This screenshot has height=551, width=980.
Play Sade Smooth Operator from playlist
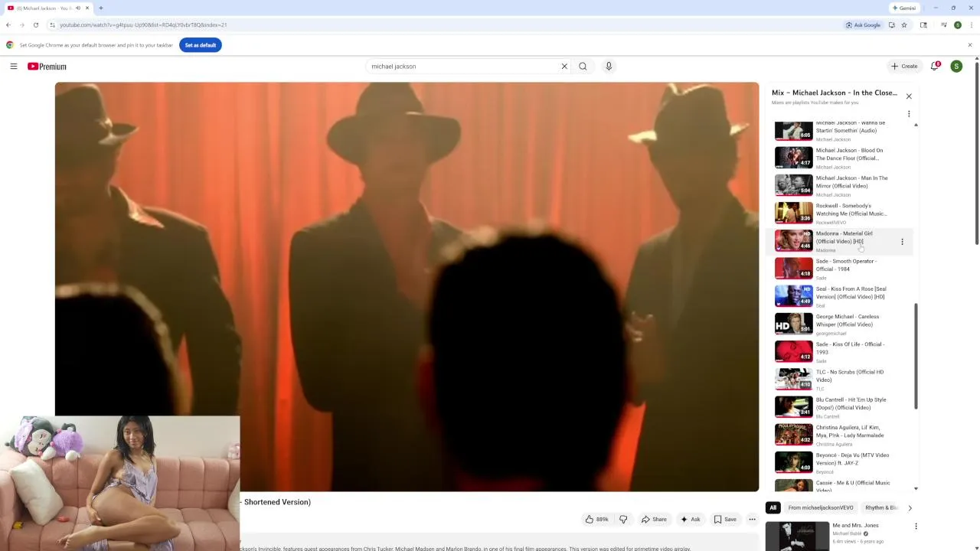pyautogui.click(x=840, y=269)
